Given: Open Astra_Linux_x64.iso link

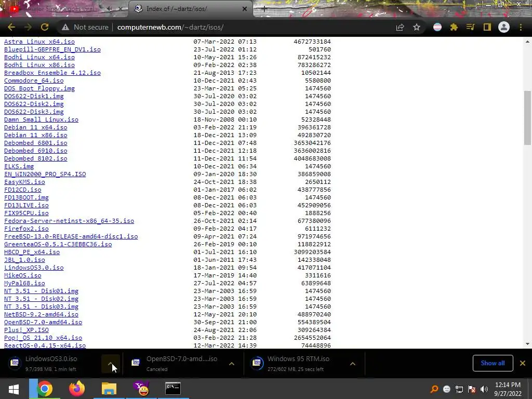Looking at the screenshot, I should point(39,42).
